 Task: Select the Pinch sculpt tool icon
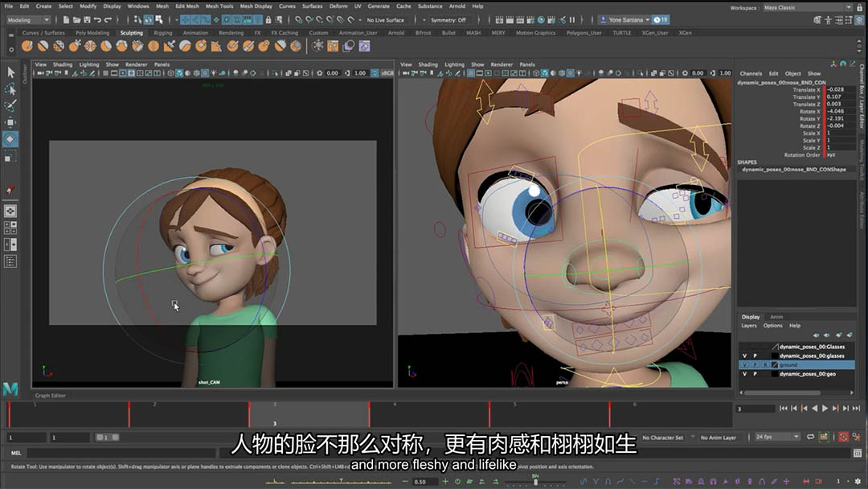(90, 46)
